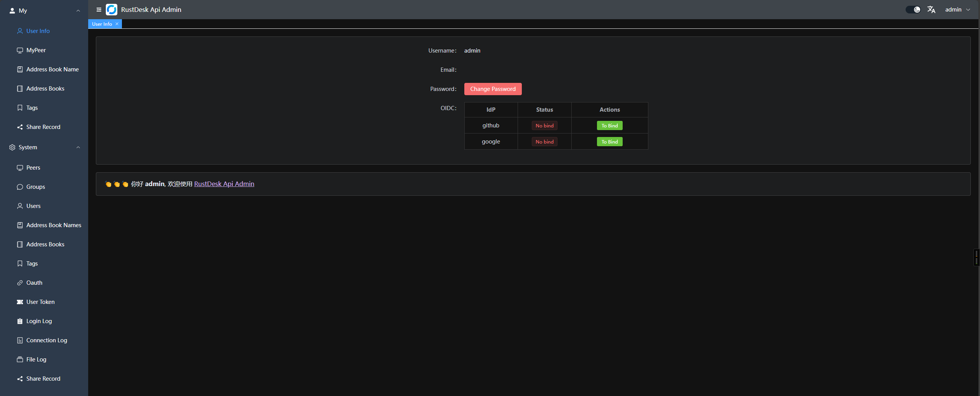Click the language switcher icon
This screenshot has width=980, height=396.
(931, 10)
